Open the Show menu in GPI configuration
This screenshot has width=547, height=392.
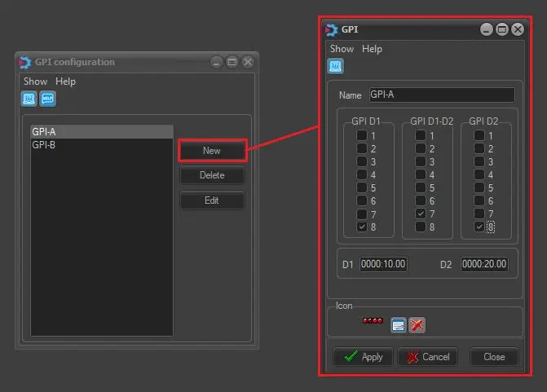(35, 81)
